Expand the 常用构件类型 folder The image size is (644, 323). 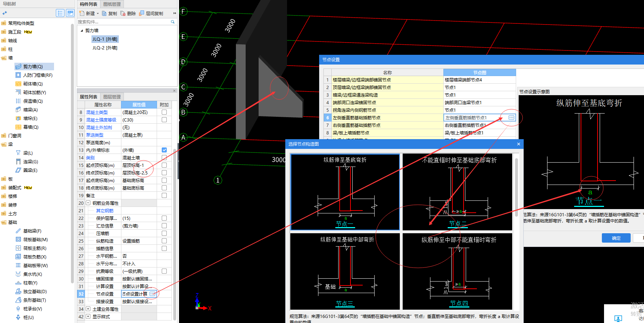click(x=4, y=23)
